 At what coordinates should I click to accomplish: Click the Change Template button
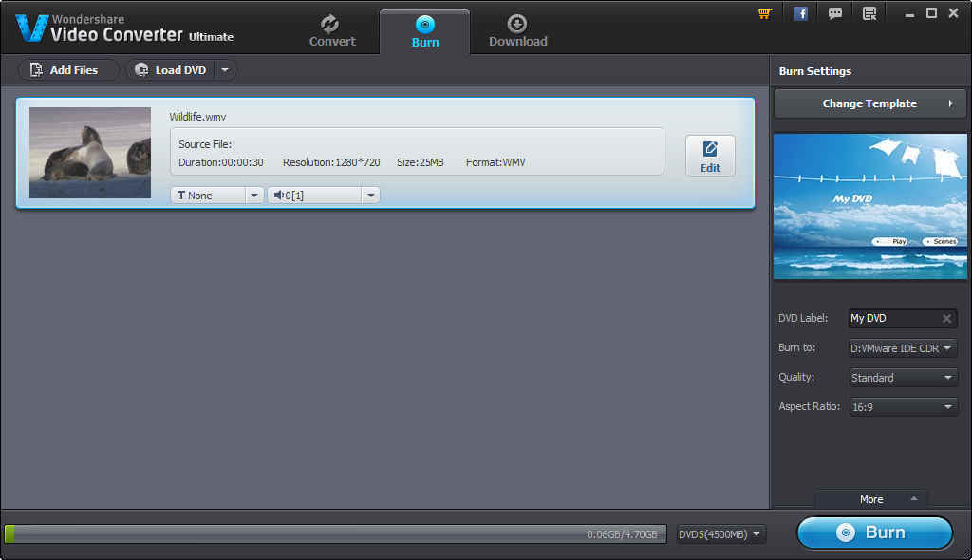pyautogui.click(x=869, y=103)
